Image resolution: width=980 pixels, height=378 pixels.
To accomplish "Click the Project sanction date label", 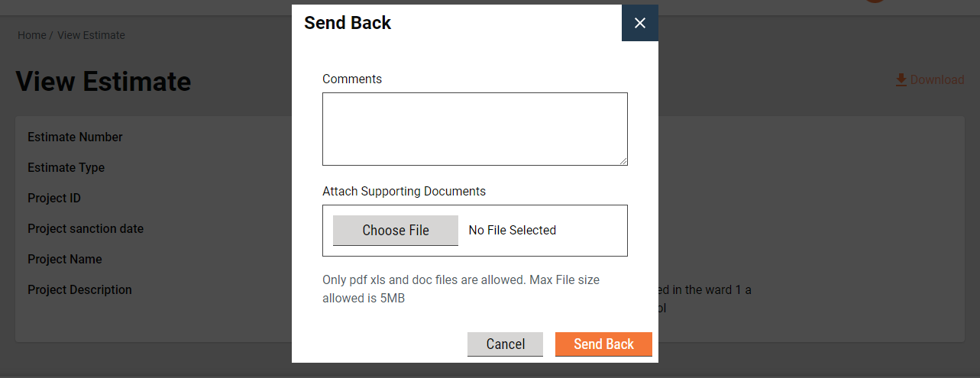I will (x=86, y=229).
